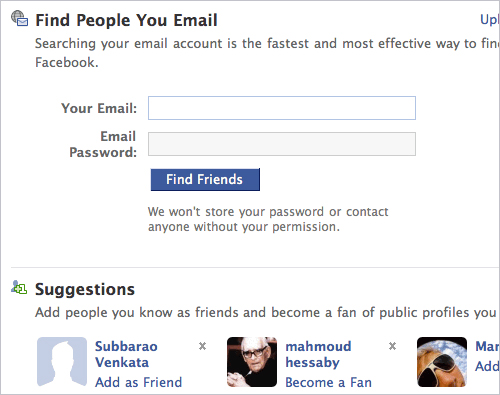This screenshot has width=500, height=395.
Task: Click the Suggestions section heading
Action: coord(85,290)
